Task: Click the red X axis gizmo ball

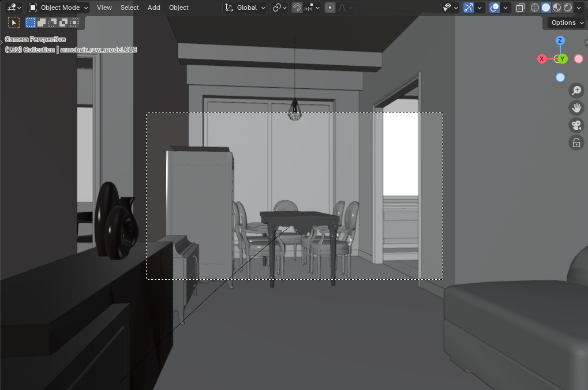Action: [542, 59]
